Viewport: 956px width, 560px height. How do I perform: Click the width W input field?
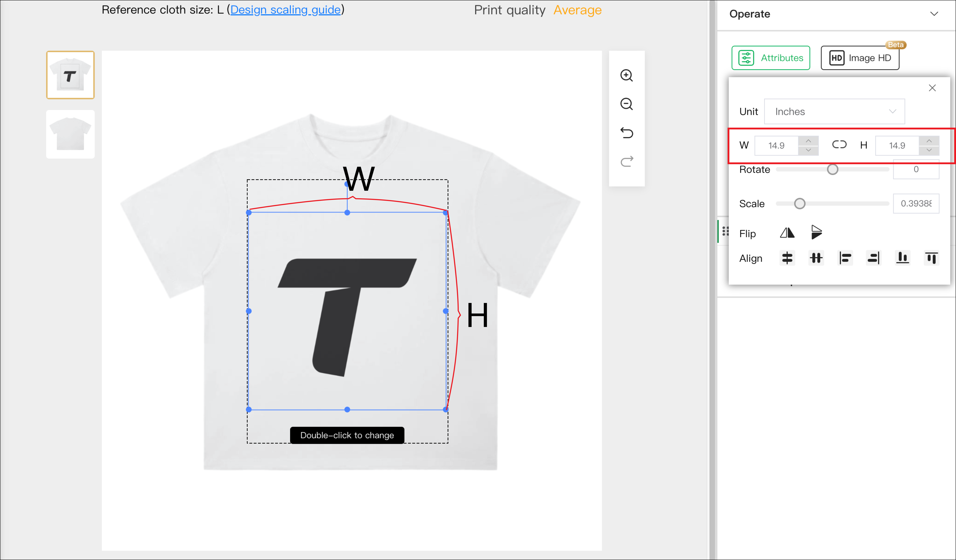[x=776, y=146]
